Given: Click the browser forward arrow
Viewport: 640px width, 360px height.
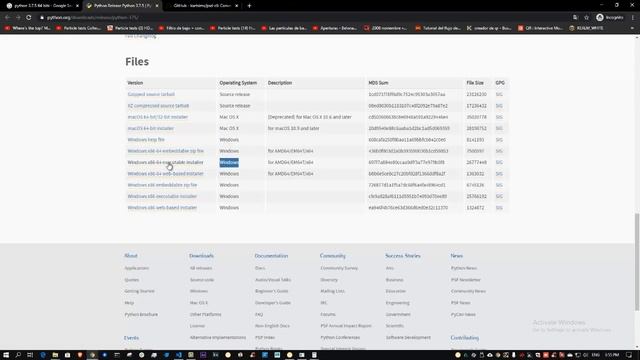Looking at the screenshot, I should point(18,18).
